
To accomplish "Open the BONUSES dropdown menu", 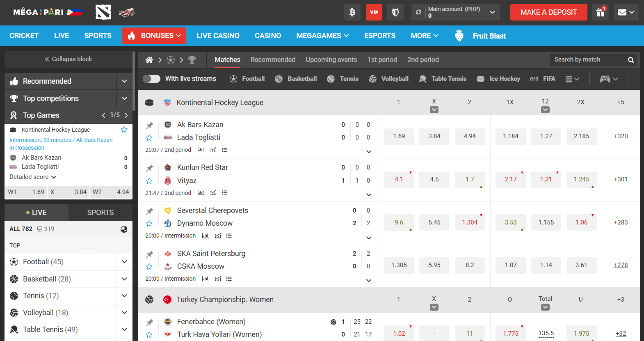I will (154, 36).
